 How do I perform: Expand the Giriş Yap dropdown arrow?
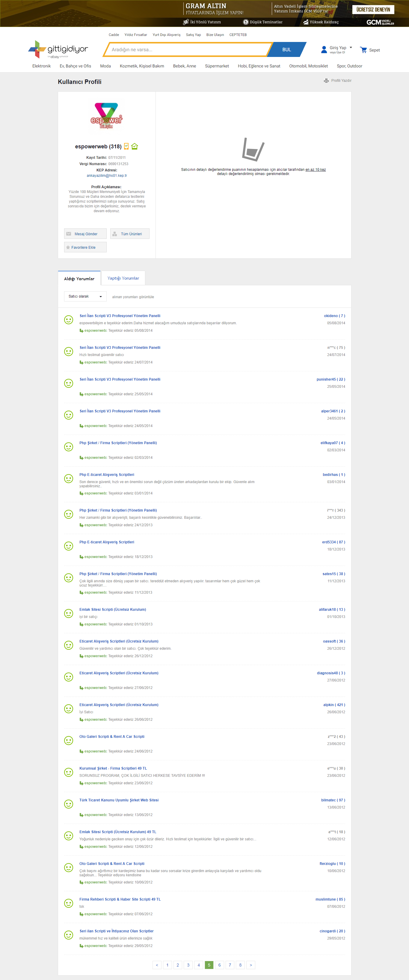(351, 48)
